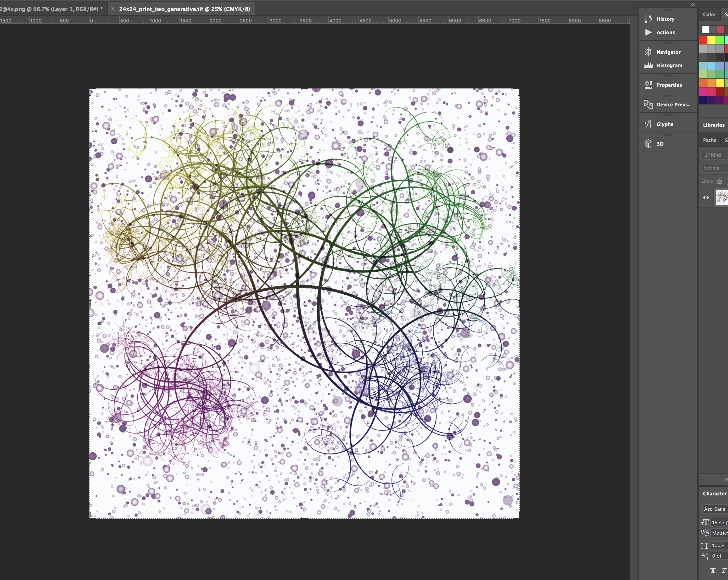
Task: Toggle lock transparent pixels
Action: 719,181
